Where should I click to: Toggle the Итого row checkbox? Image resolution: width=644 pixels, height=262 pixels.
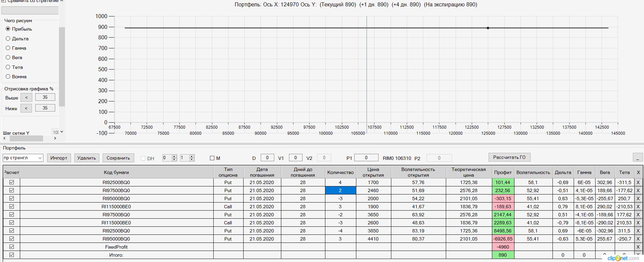point(12,255)
